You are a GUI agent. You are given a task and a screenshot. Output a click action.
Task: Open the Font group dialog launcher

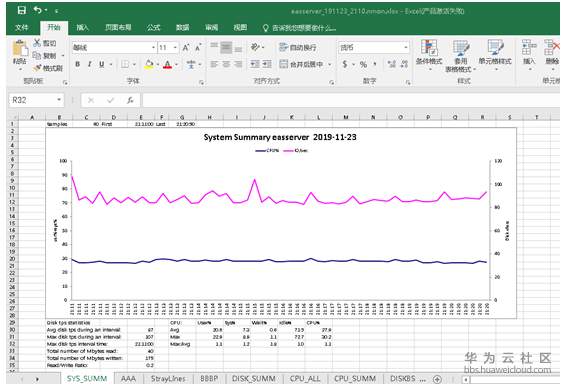tap(201, 82)
